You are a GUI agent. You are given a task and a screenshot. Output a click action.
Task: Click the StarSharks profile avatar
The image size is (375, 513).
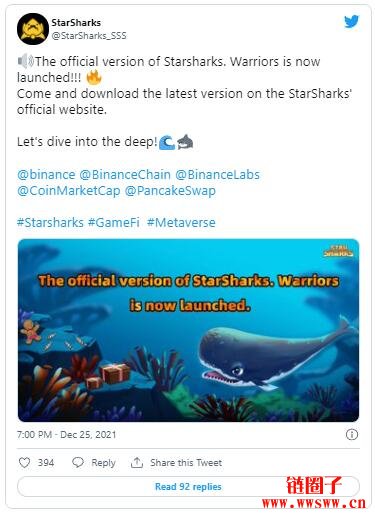click(33, 29)
